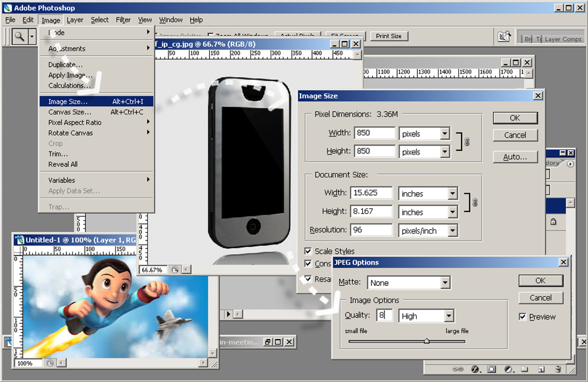The height and width of the screenshot is (382, 588).
Task: Toggle the Scale Styles checkbox
Action: tap(309, 251)
